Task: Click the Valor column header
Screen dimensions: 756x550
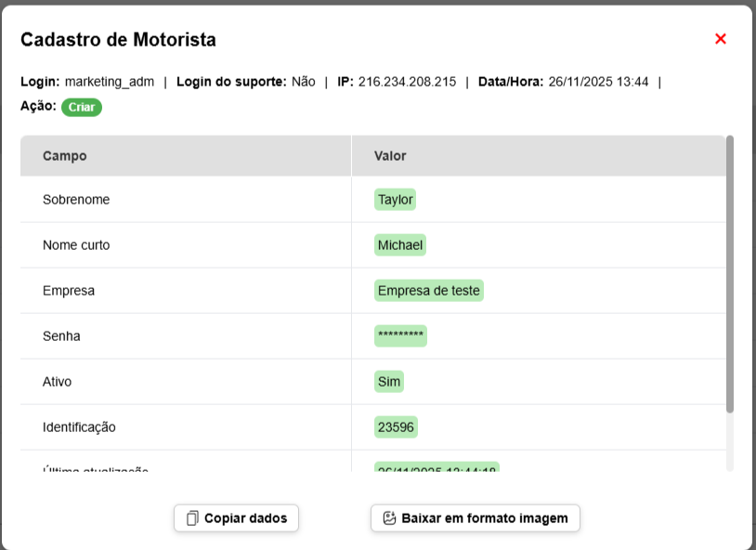Action: [x=390, y=156]
